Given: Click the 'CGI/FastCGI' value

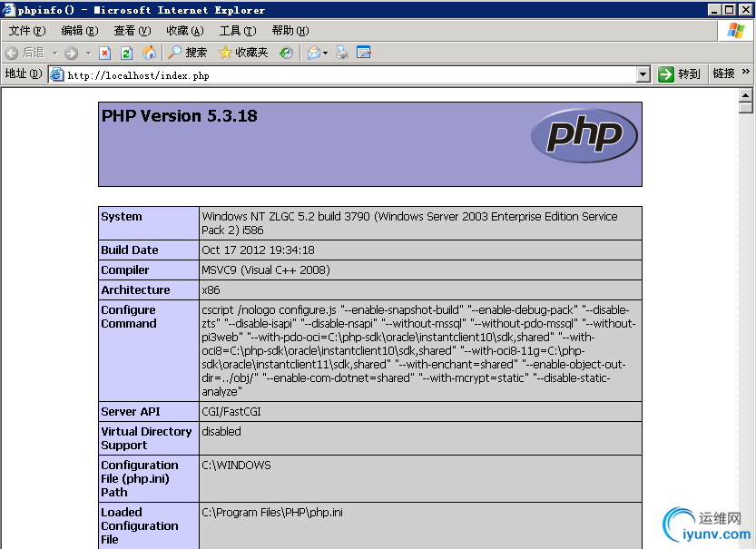Looking at the screenshot, I should point(231,412).
